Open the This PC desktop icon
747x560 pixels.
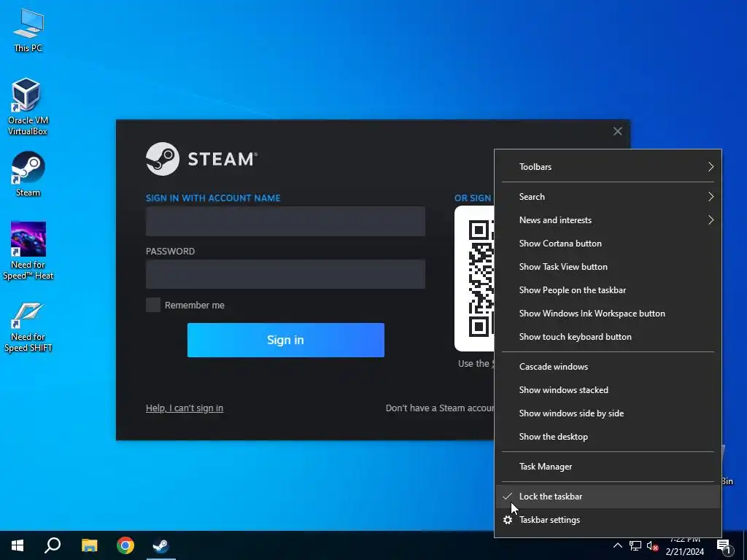(x=28, y=31)
